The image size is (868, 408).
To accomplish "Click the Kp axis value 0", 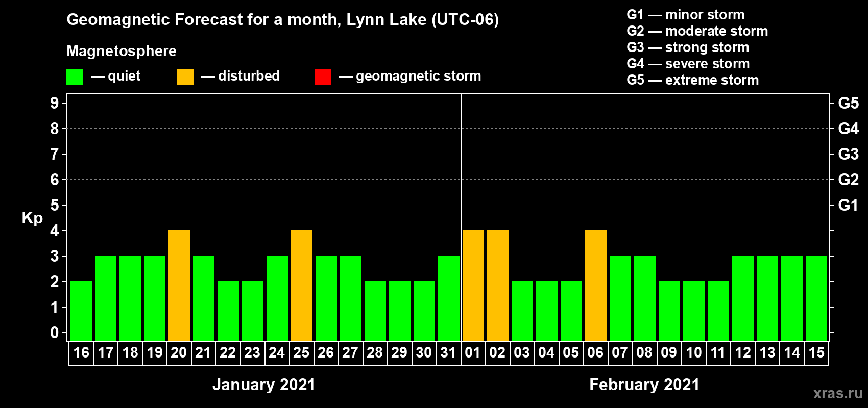I will [55, 333].
